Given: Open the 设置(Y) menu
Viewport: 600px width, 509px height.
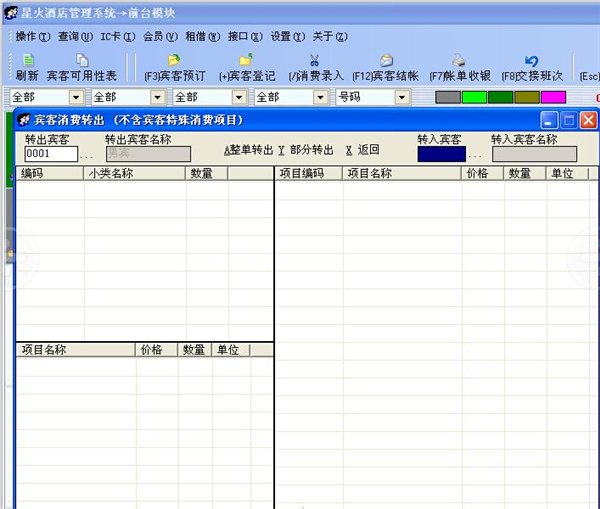Looking at the screenshot, I should [288, 36].
